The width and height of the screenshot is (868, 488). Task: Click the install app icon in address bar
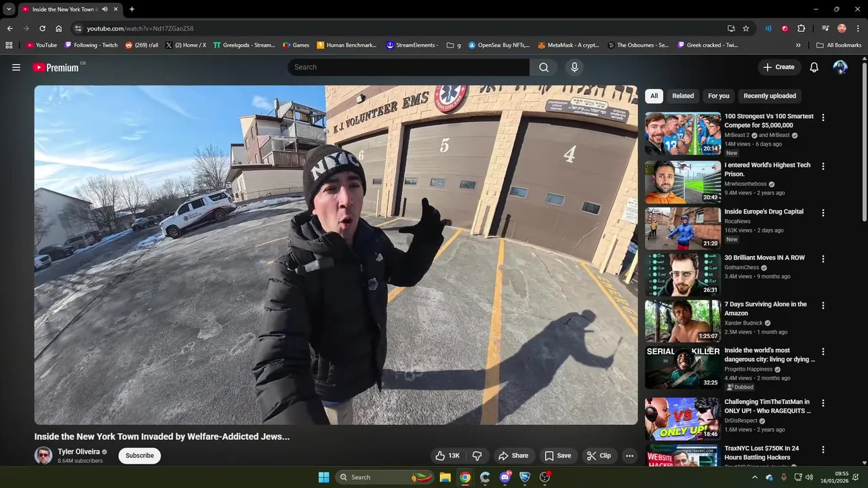tap(731, 28)
